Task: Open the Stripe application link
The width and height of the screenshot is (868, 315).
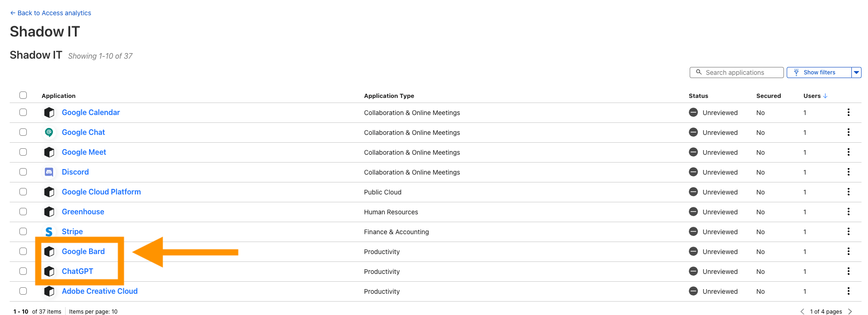Action: coord(73,231)
